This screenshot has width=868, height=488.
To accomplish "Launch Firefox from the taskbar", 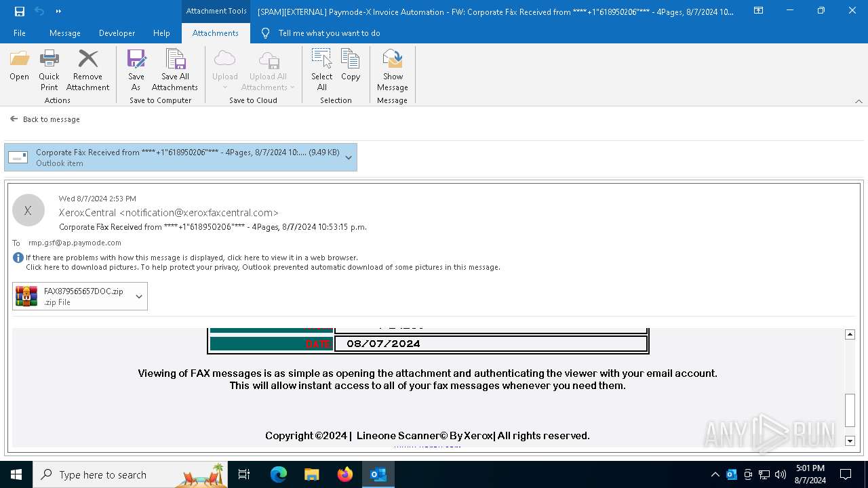I will click(x=345, y=474).
